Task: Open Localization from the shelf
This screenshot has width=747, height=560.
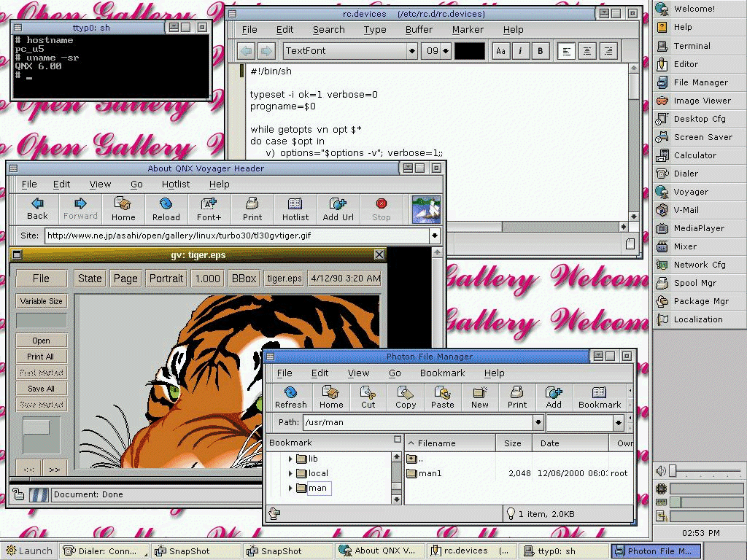Action: (x=700, y=319)
